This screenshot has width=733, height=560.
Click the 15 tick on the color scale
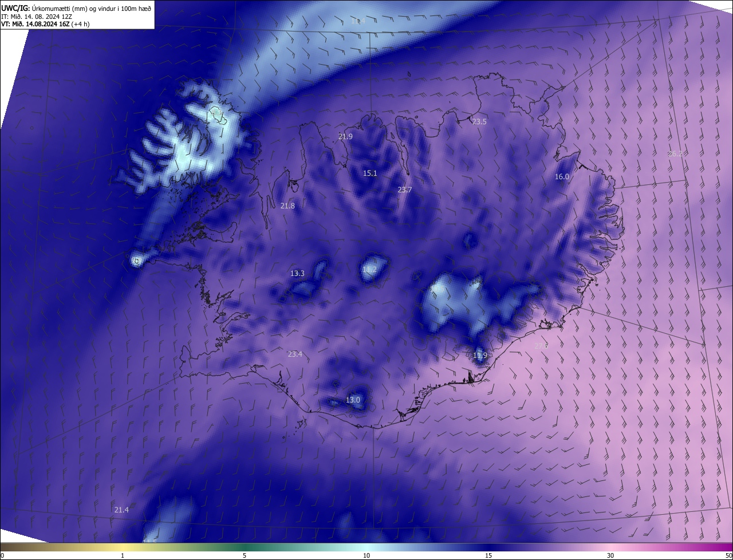coord(488,555)
